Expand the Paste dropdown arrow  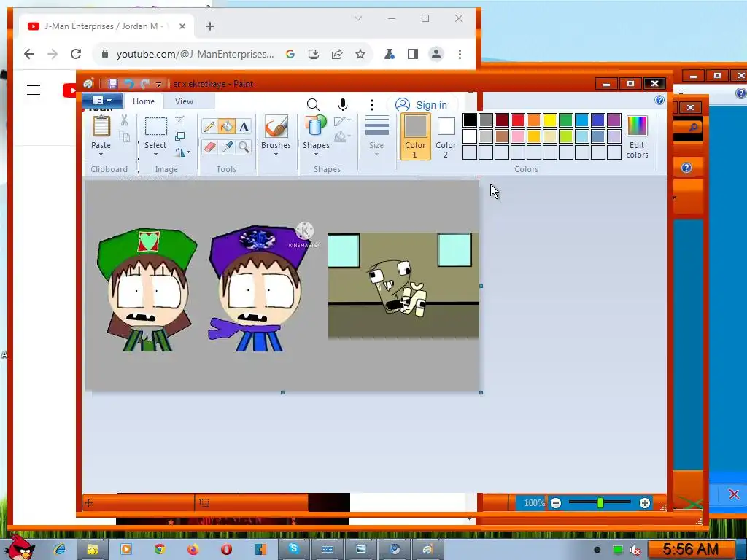101,155
